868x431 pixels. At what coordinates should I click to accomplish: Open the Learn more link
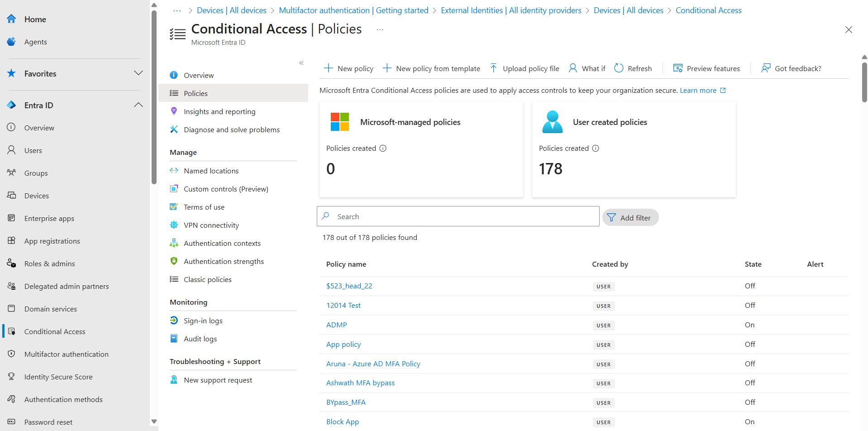point(698,90)
